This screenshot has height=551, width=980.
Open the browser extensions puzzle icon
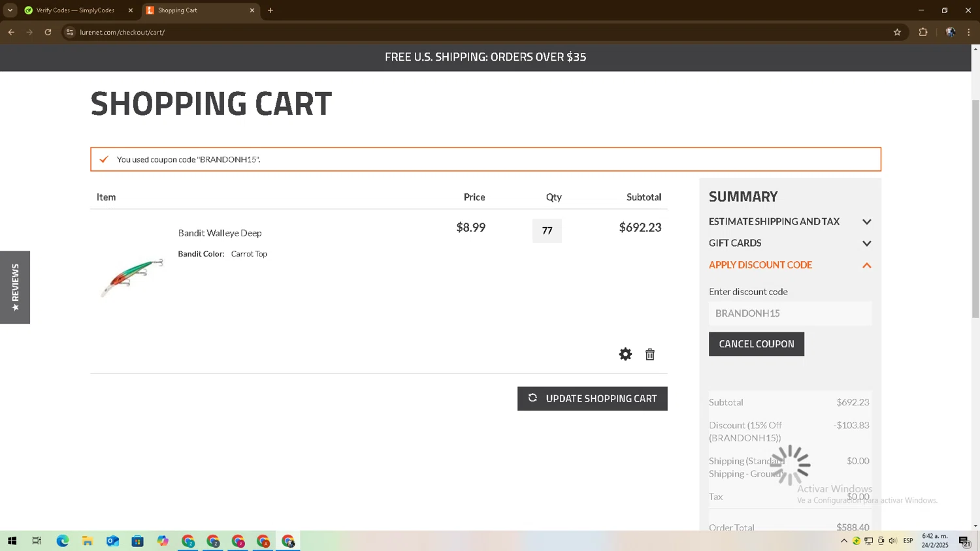[923, 32]
